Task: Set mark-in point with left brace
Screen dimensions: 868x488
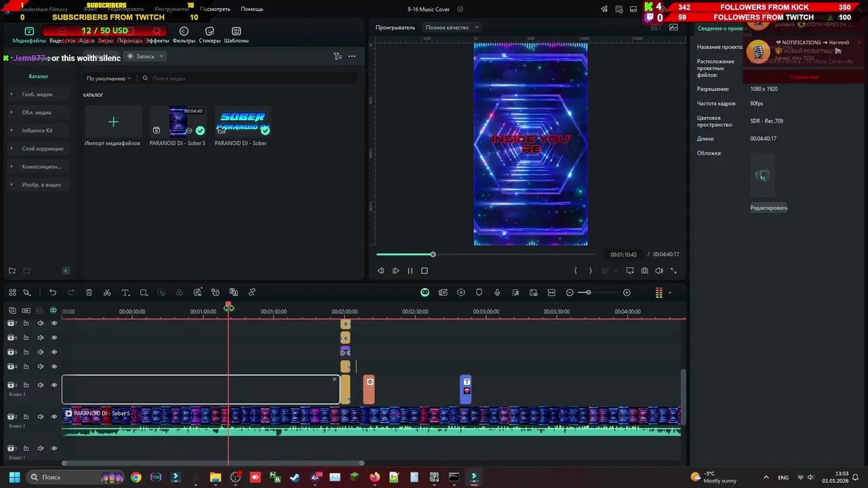Action: coord(576,271)
